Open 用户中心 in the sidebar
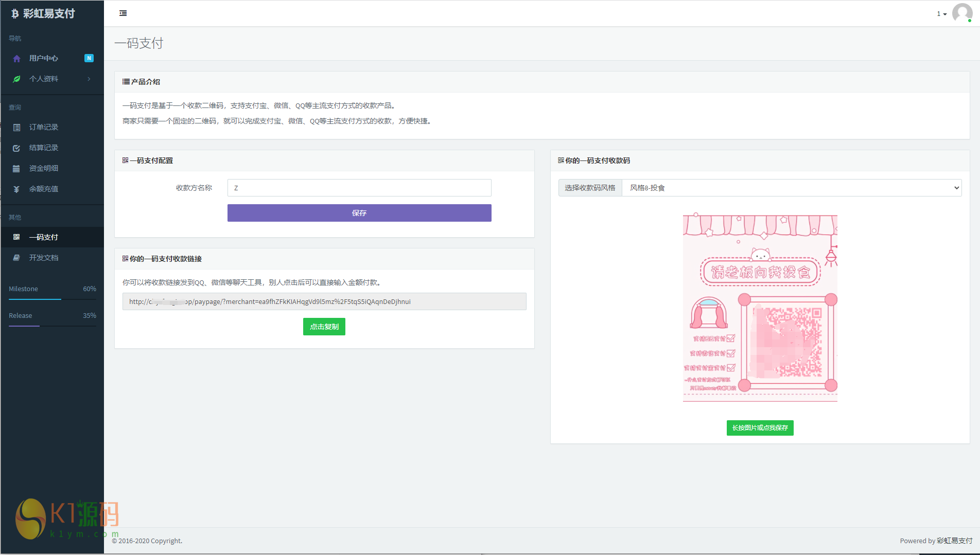 pyautogui.click(x=52, y=58)
